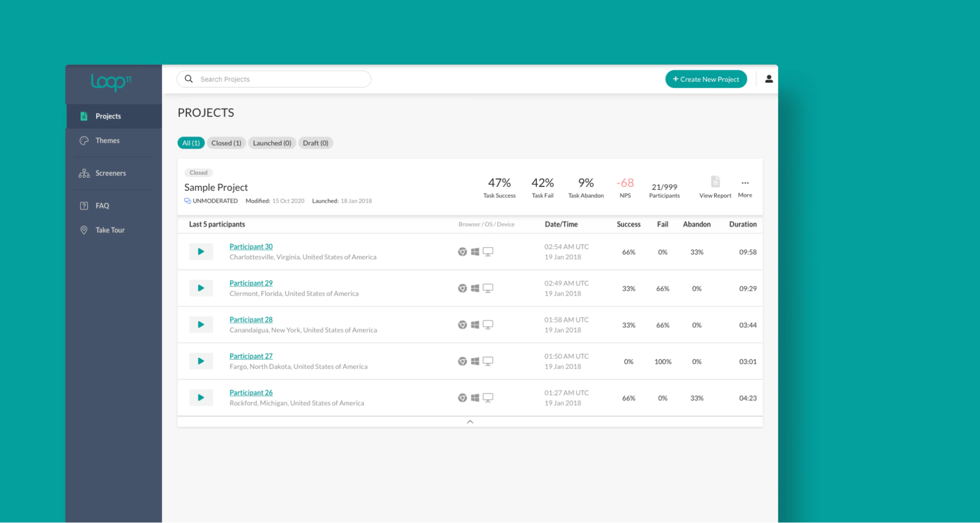Switch to the Launched projects filter

point(272,143)
